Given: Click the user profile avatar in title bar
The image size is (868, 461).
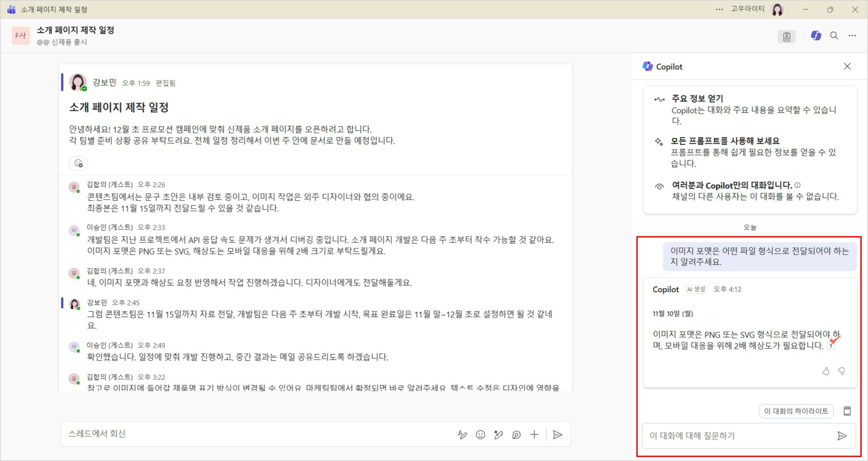Looking at the screenshot, I should pos(777,9).
